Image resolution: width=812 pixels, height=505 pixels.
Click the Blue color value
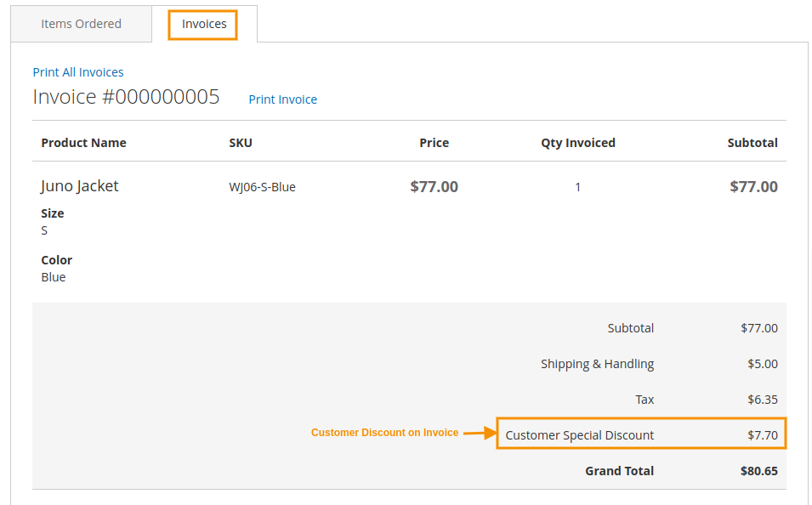[x=54, y=277]
